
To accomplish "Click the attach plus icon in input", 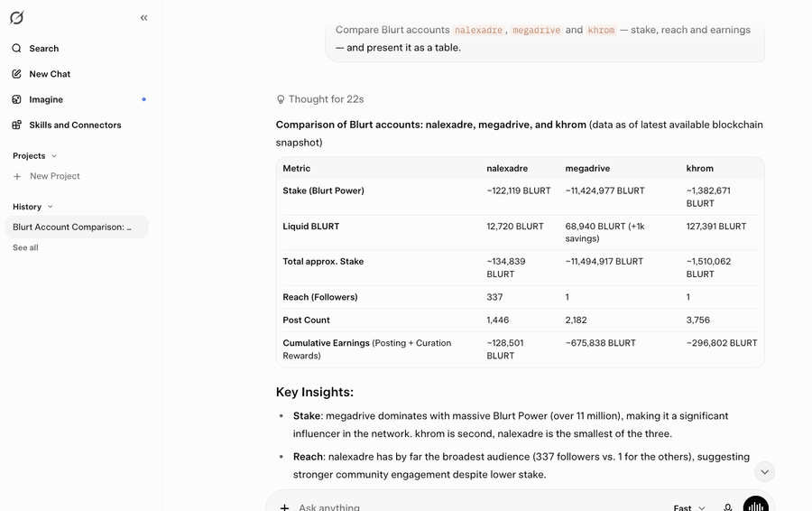I will point(284,507).
